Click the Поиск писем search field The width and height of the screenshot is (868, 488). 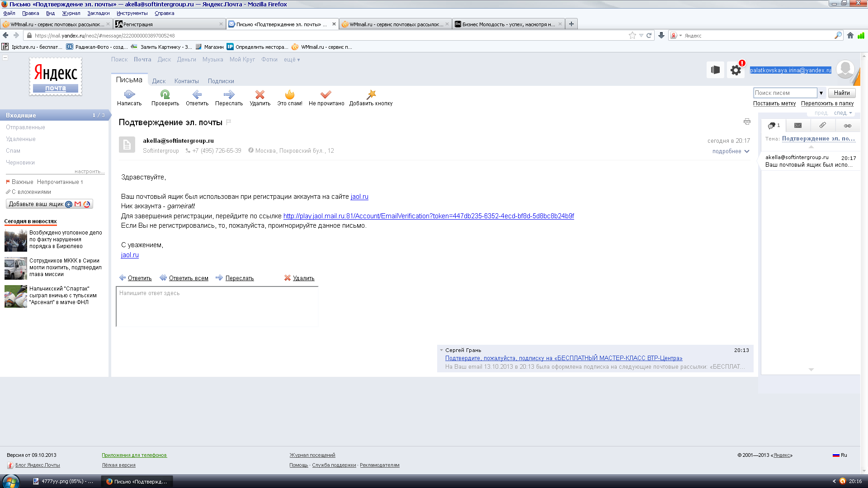tap(785, 93)
